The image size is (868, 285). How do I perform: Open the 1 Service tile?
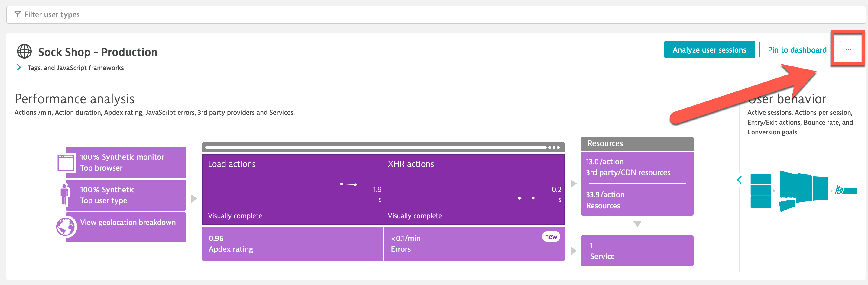pyautogui.click(x=637, y=251)
